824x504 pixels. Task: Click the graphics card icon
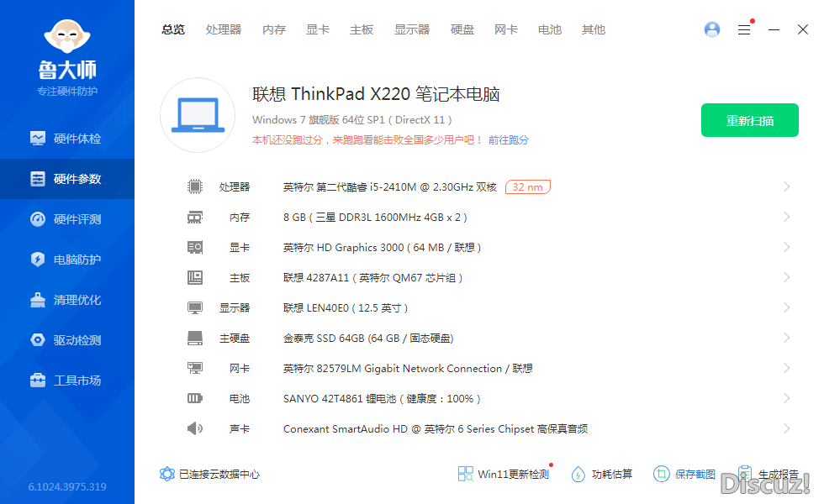pos(195,247)
